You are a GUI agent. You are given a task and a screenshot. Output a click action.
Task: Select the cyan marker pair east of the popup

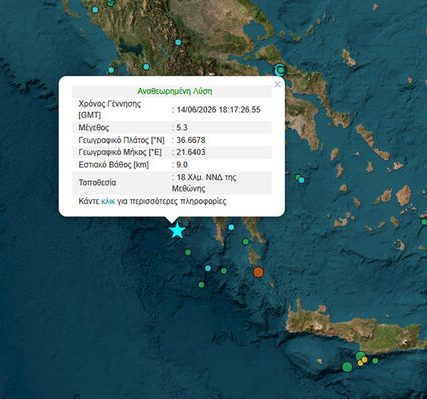click(300, 179)
